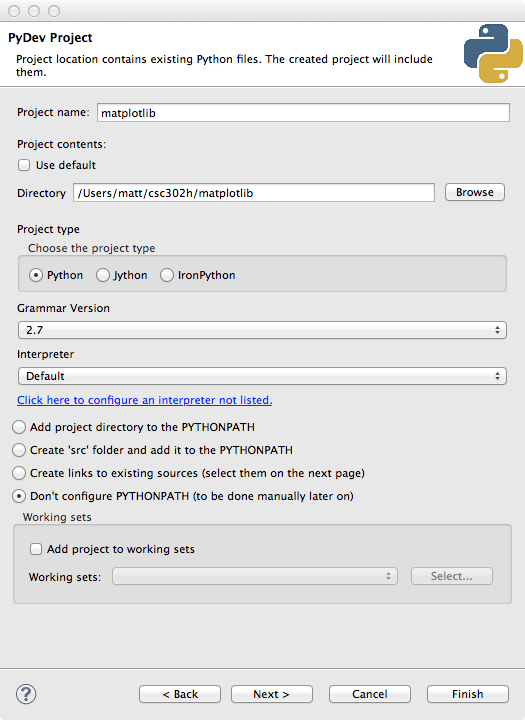
Task: Open the Working sets combo box
Action: 255,576
